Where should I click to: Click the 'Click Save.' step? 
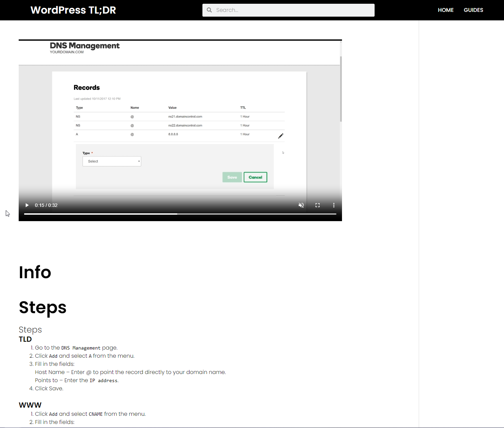[x=49, y=389]
